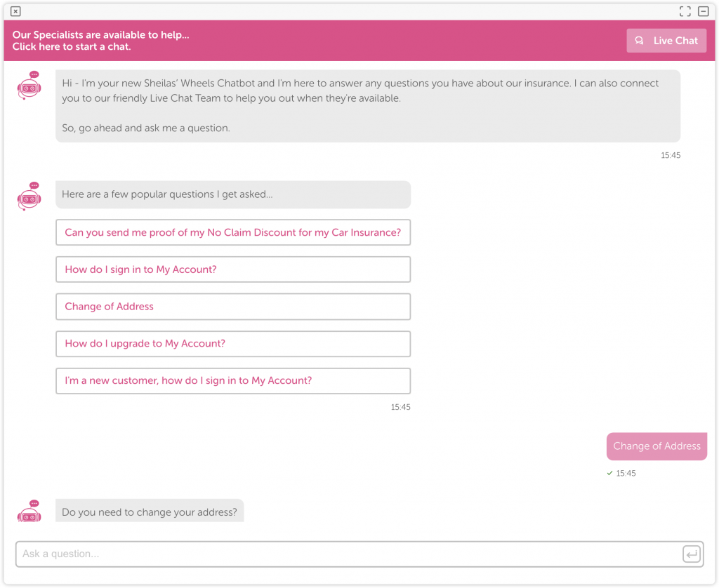
Task: Pick the 'Change of Address' suggested question
Action: (233, 307)
